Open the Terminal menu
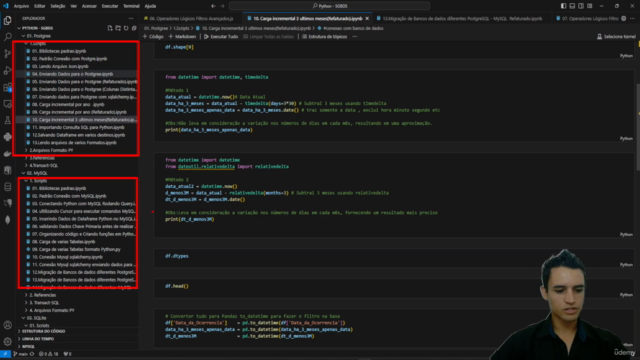Viewport: 640px width, 360px height. click(x=131, y=6)
